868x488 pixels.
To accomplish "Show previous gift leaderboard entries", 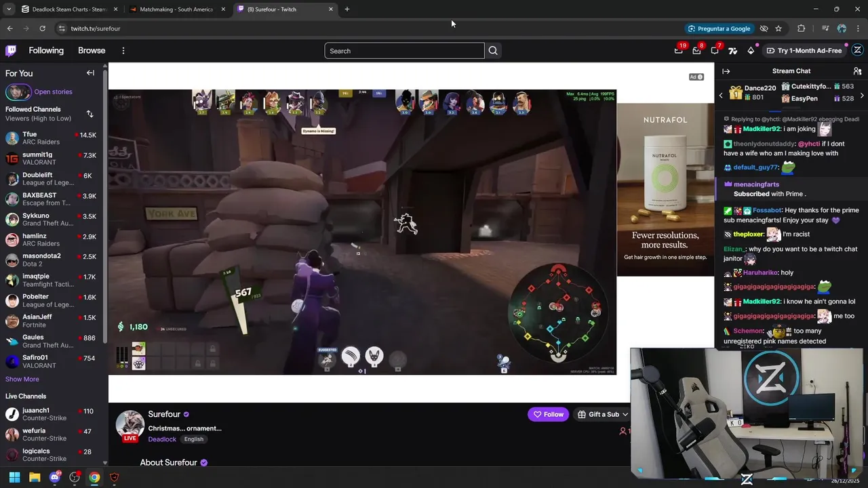I will pyautogui.click(x=721, y=96).
